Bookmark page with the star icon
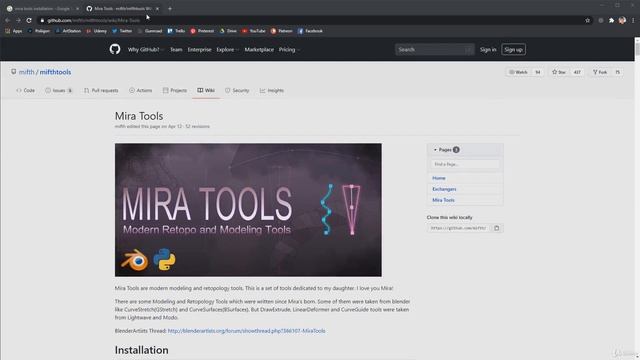Screen dimensions: 640x360 click(587, 20)
